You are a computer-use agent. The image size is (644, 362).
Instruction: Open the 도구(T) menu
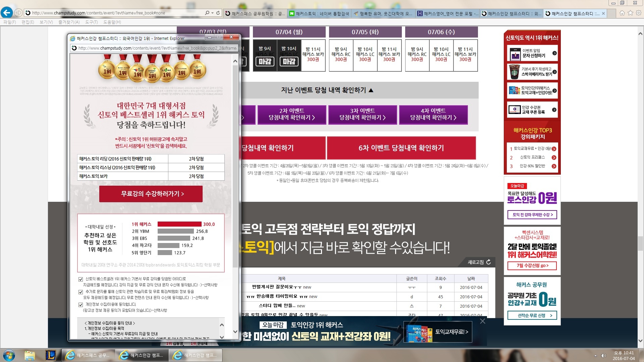[91, 22]
